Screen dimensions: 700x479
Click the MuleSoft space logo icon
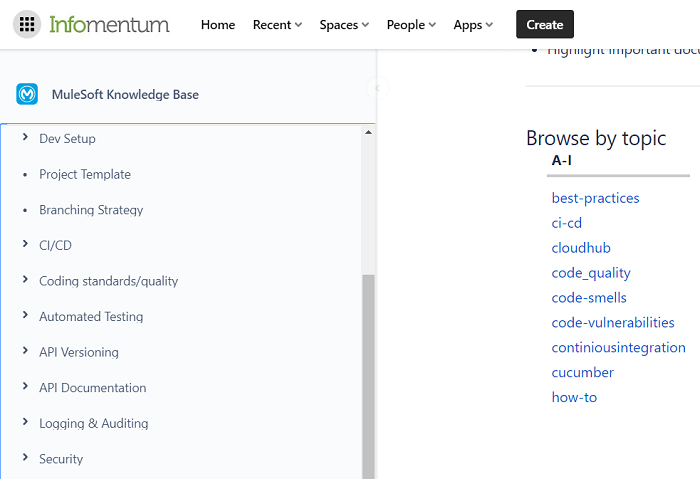(x=27, y=94)
